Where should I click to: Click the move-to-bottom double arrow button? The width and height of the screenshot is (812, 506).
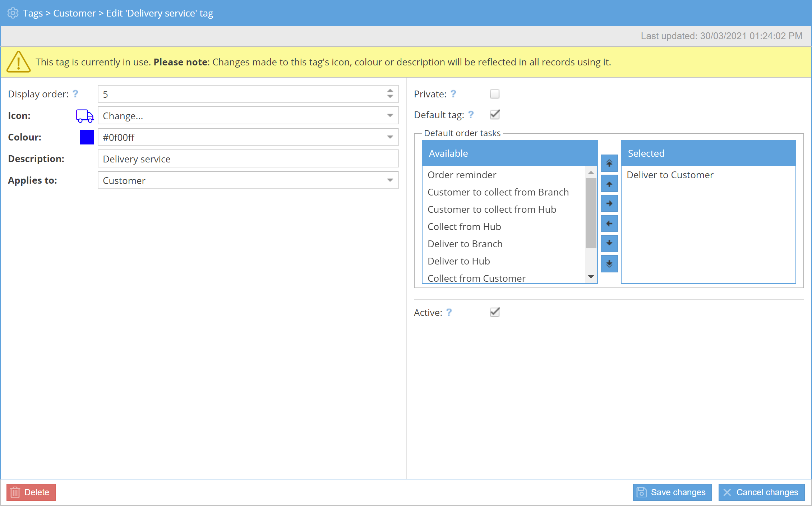coord(609,263)
